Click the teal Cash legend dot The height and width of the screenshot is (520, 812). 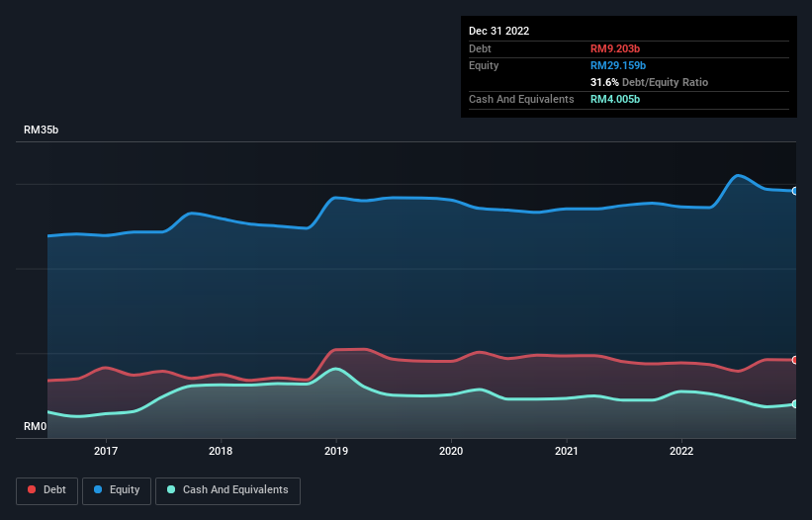pyautogui.click(x=171, y=489)
